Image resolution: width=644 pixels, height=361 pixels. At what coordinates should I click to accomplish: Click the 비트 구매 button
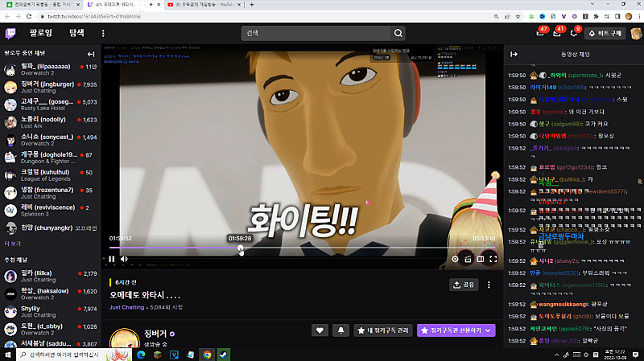pyautogui.click(x=605, y=33)
